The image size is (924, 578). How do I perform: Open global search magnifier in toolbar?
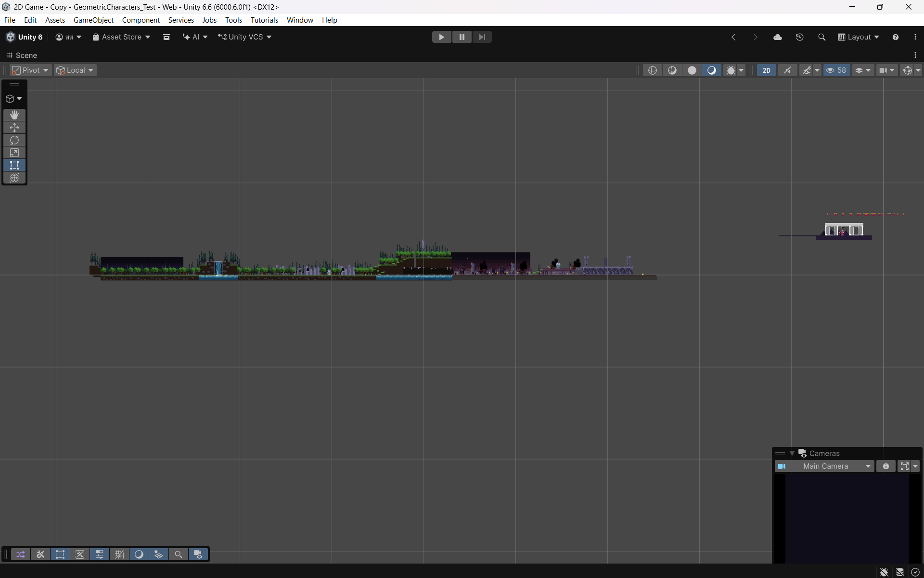pyautogui.click(x=822, y=37)
